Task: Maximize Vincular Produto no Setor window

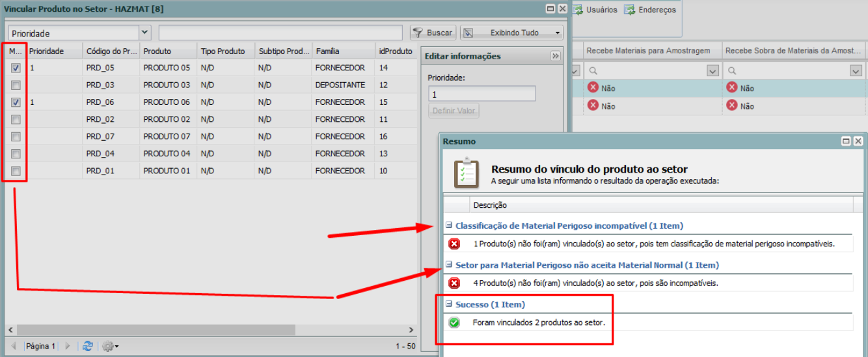Action: 550,8
